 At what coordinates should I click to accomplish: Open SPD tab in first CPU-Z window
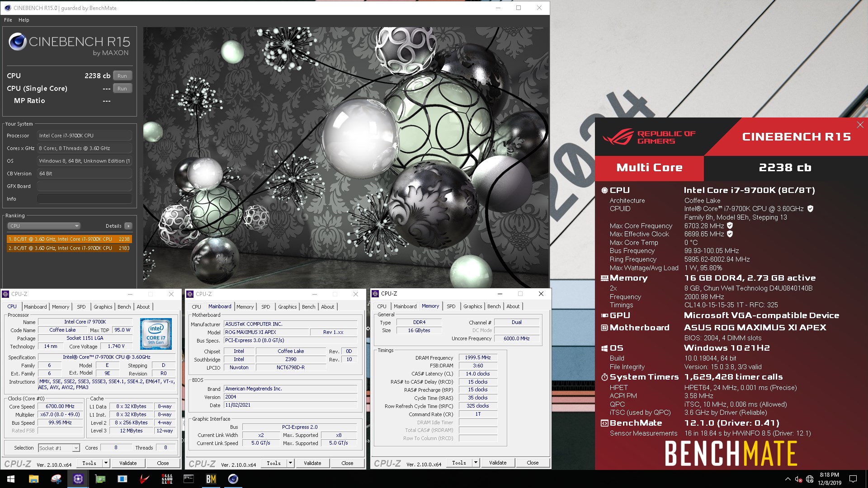point(81,307)
